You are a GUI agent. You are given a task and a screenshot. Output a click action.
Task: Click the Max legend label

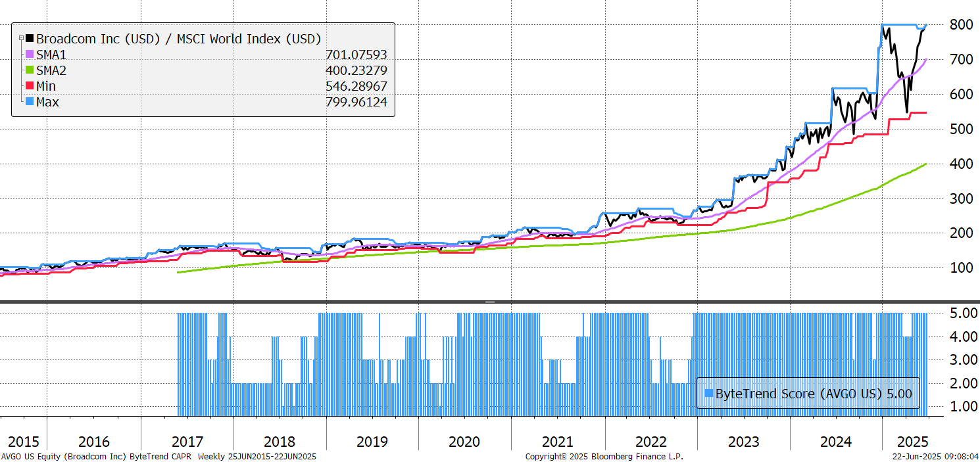click(47, 102)
